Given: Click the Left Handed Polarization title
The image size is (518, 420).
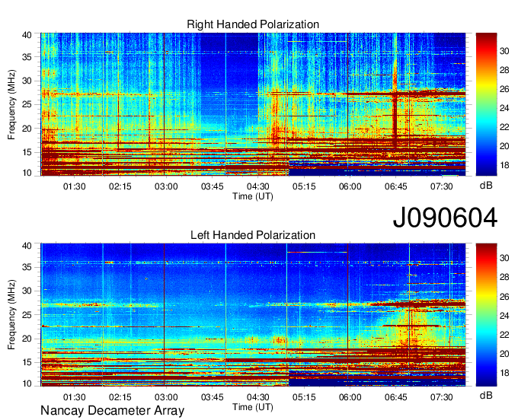Looking at the screenshot, I should coord(253,235).
